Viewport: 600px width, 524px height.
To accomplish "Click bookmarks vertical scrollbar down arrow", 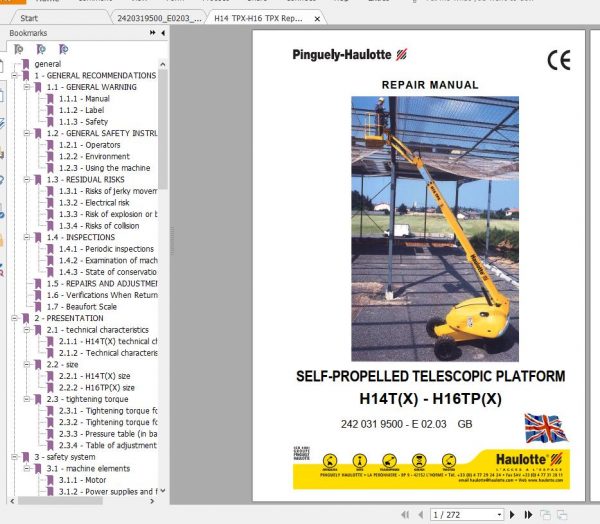I will (x=163, y=491).
